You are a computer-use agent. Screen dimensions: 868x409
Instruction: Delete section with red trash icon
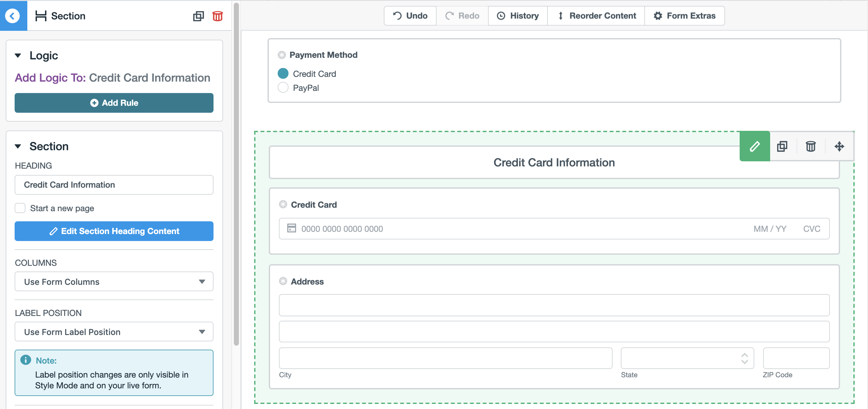click(x=217, y=16)
